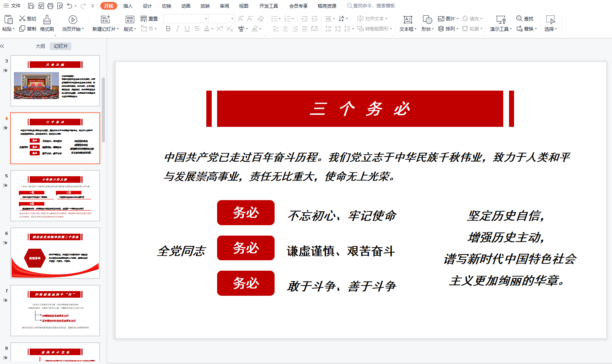Click the Reset (重置) button
Image resolution: width=612 pixels, height=364 pixels.
point(149,19)
